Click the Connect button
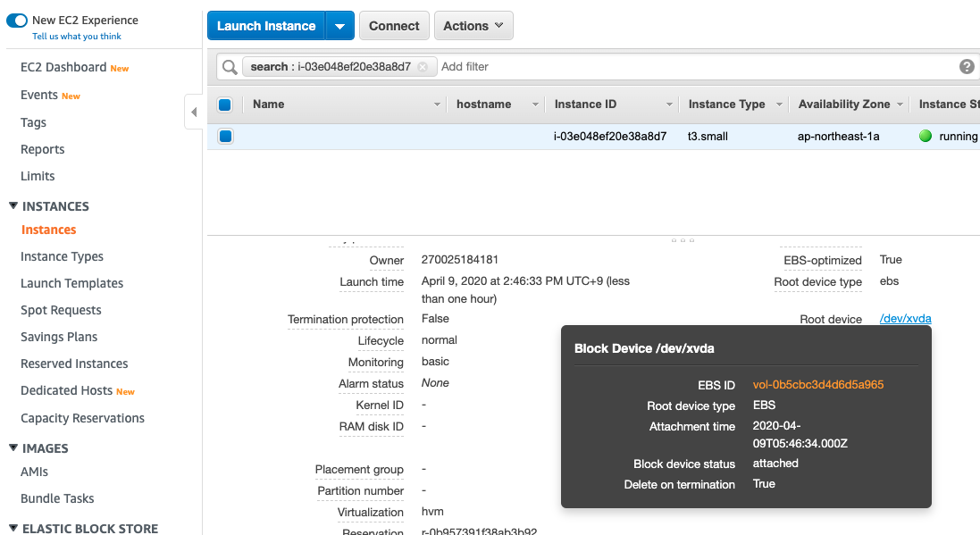 pyautogui.click(x=394, y=26)
